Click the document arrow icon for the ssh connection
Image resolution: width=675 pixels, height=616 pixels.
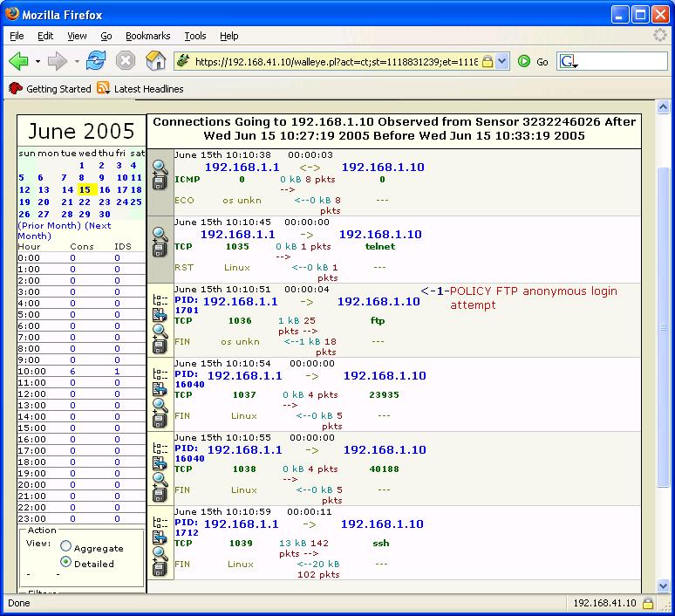(x=160, y=537)
